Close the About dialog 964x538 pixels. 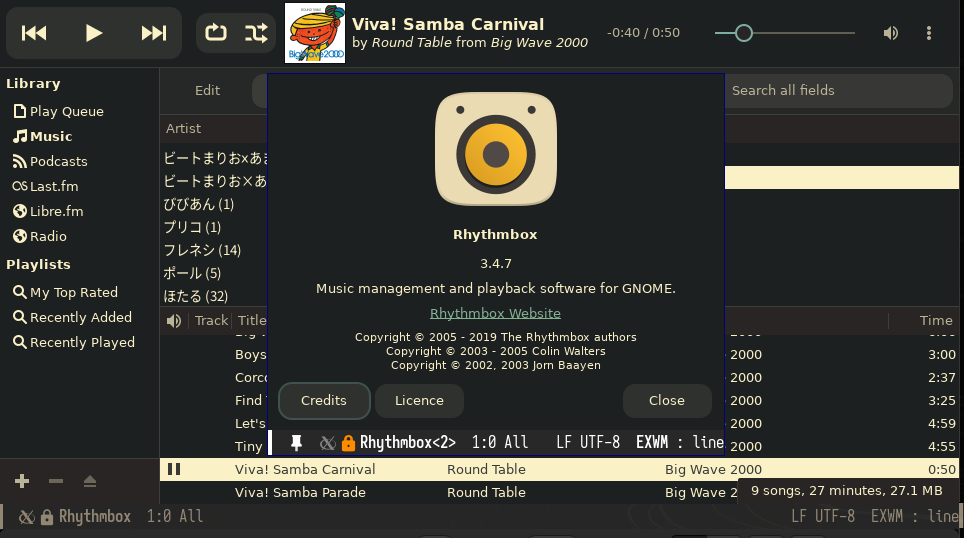666,400
